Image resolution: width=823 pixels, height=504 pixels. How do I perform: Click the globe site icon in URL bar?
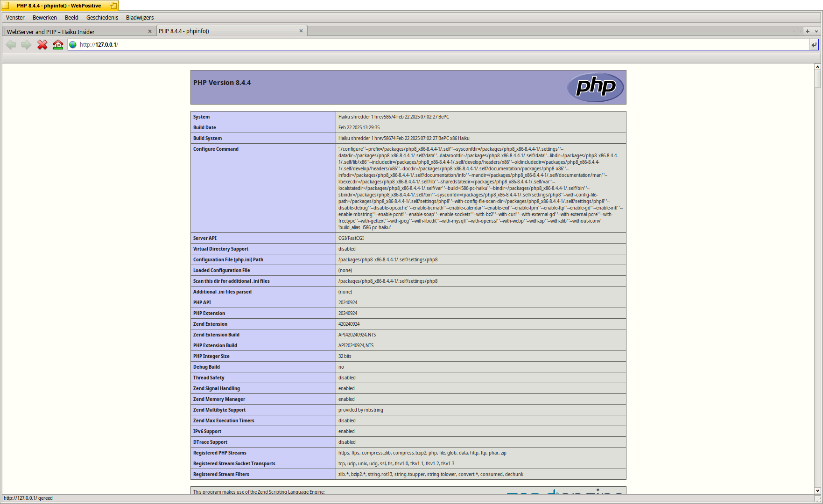pos(73,45)
